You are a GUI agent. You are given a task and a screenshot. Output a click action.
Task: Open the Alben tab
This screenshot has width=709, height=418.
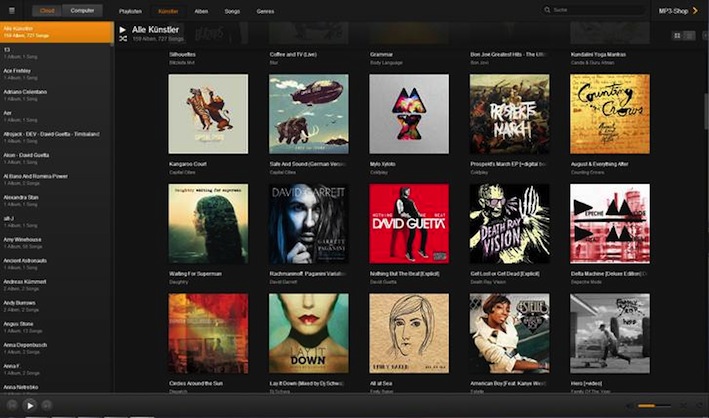(201, 11)
